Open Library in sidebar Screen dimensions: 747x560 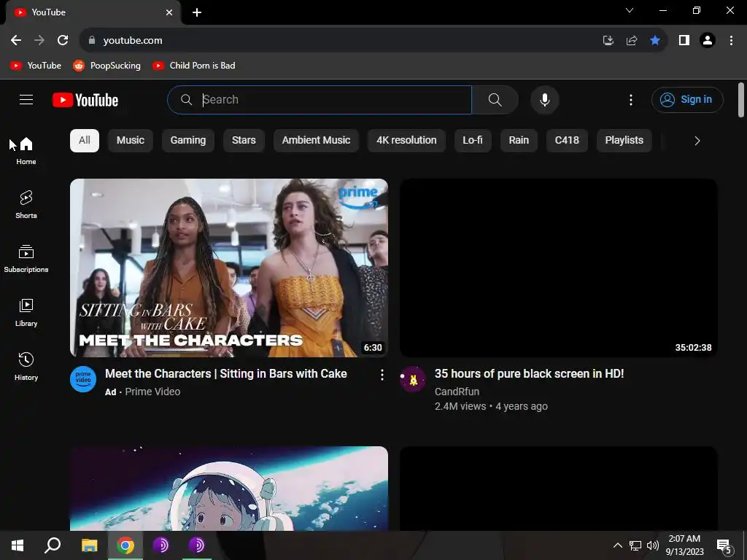tap(26, 312)
